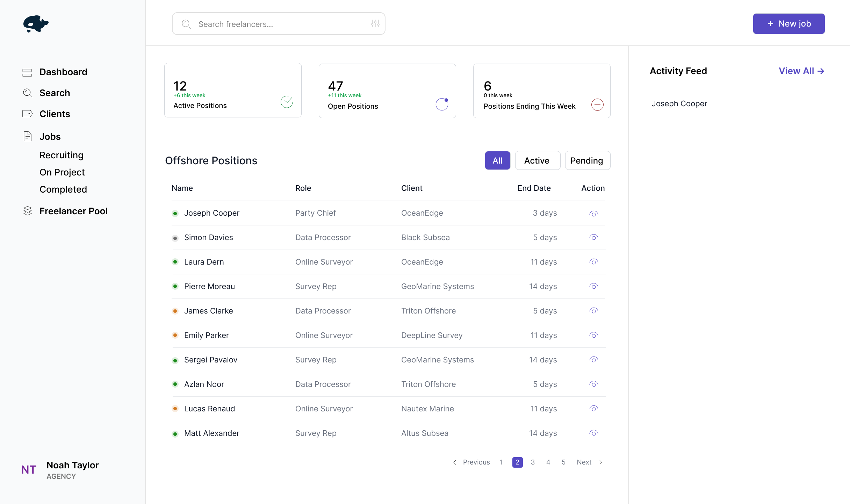Click the New job button
Screen dimensions: 850x504
click(789, 24)
